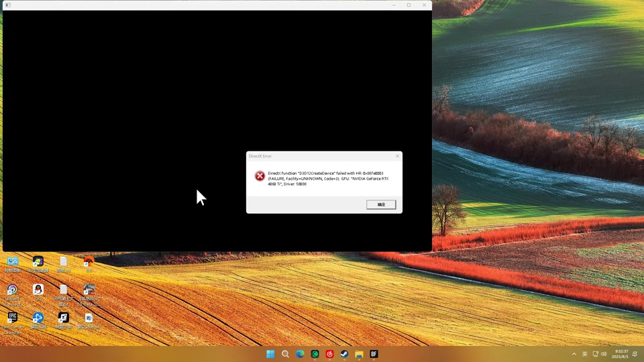This screenshot has width=644, height=362.
Task: Toggle the input method language indicator
Action: tap(584, 354)
